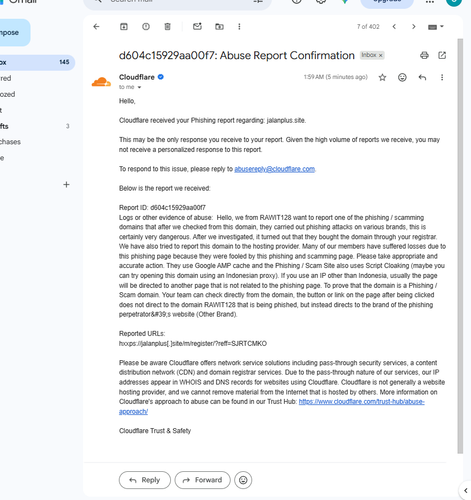Click the '7 of 402' counter
The width and height of the screenshot is (471, 500).
click(368, 27)
